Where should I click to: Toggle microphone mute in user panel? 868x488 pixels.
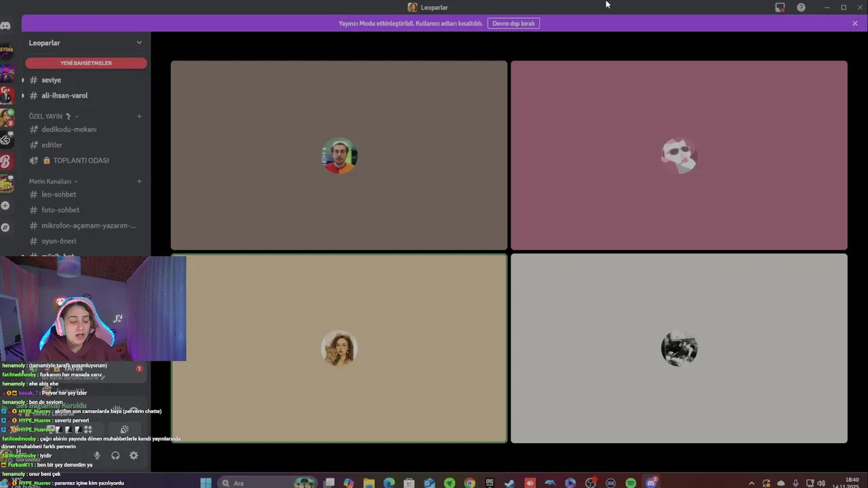tap(97, 455)
